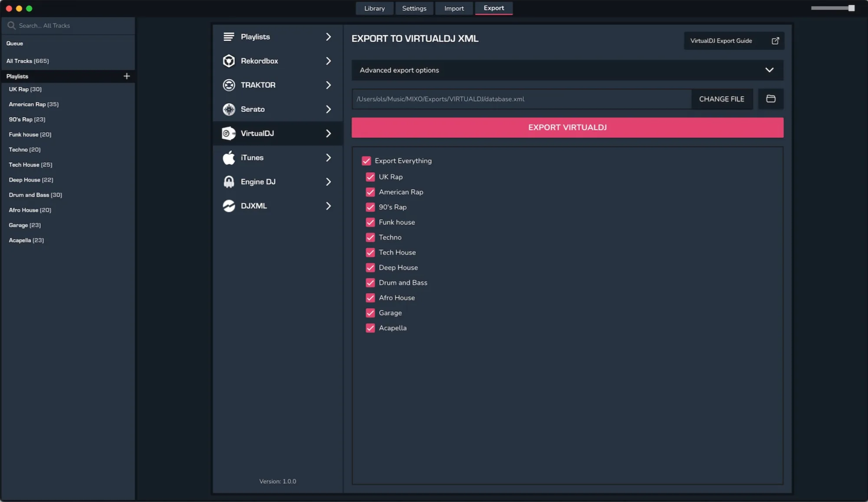Uncheck the Export Everything checkbox
868x502 pixels.
click(366, 161)
